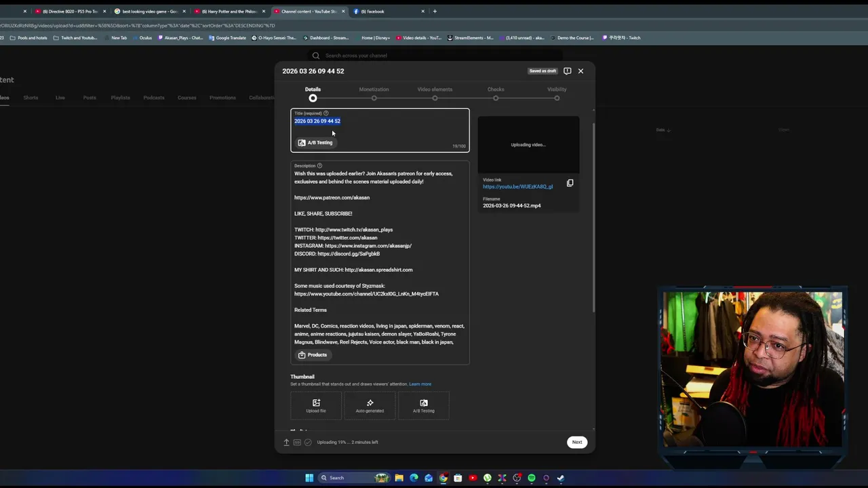Go to the Visibility step
This screenshot has height=488, width=868.
tap(557, 94)
